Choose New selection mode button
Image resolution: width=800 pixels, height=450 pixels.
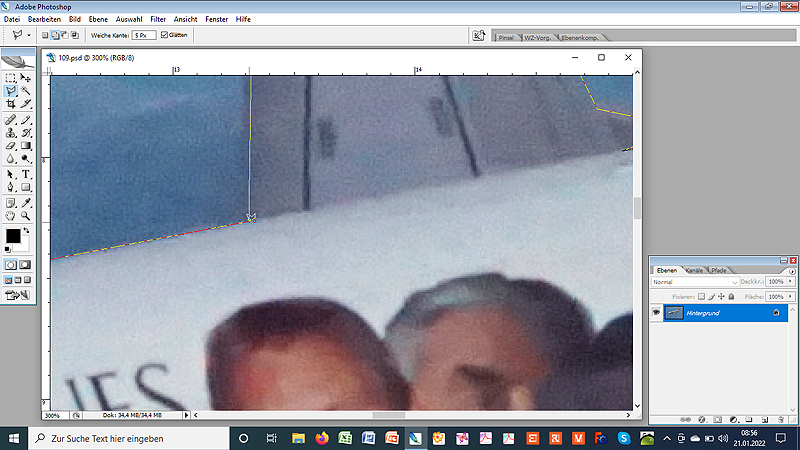click(45, 35)
